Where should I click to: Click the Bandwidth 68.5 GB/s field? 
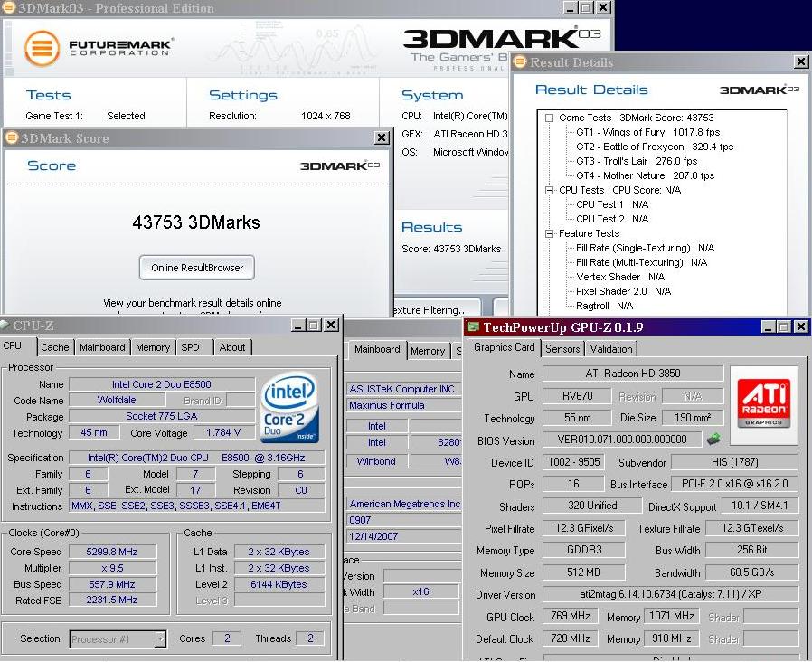[x=752, y=572]
